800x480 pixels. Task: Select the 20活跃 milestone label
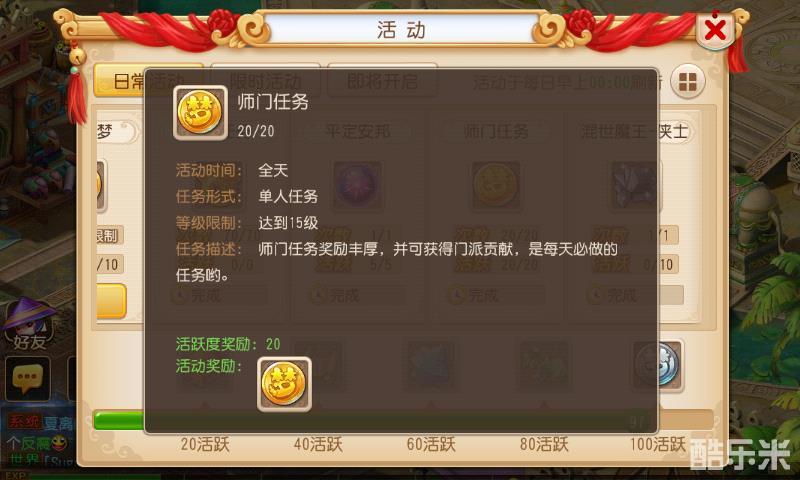pyautogui.click(x=205, y=444)
